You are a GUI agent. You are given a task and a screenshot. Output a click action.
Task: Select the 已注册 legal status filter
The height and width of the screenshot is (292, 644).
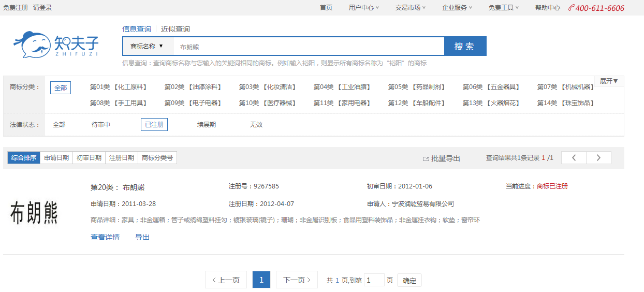coord(154,125)
